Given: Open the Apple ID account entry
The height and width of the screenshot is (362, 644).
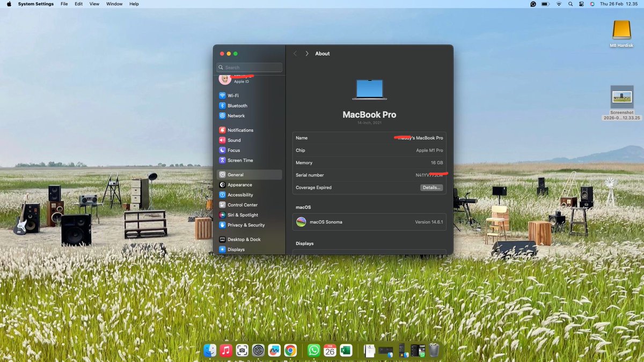Looking at the screenshot, I should 249,79.
